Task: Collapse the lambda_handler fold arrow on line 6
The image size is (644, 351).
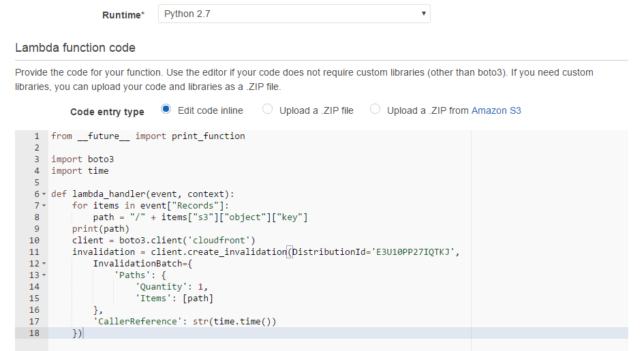Action: 44,194
